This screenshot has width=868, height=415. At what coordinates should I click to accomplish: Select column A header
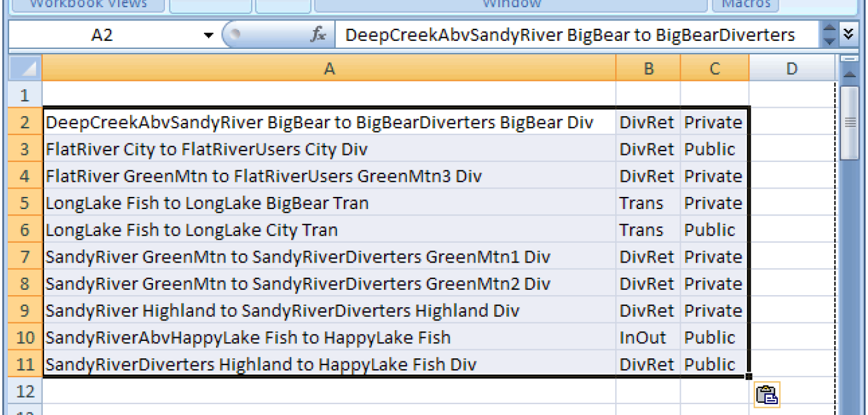point(329,69)
